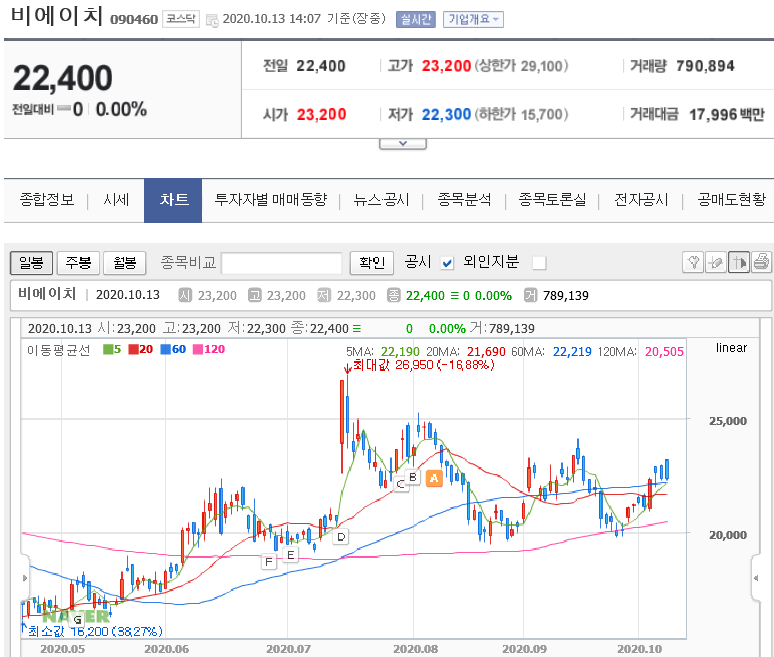The image size is (774, 657).
Task: Switch to 월봉 monthly candle view
Action: [125, 263]
